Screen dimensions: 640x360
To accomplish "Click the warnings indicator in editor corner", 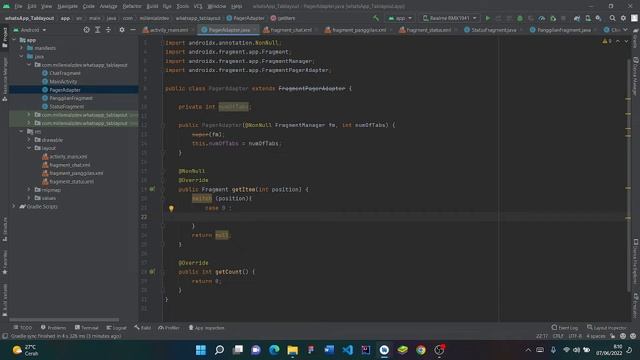I will coord(607,41).
